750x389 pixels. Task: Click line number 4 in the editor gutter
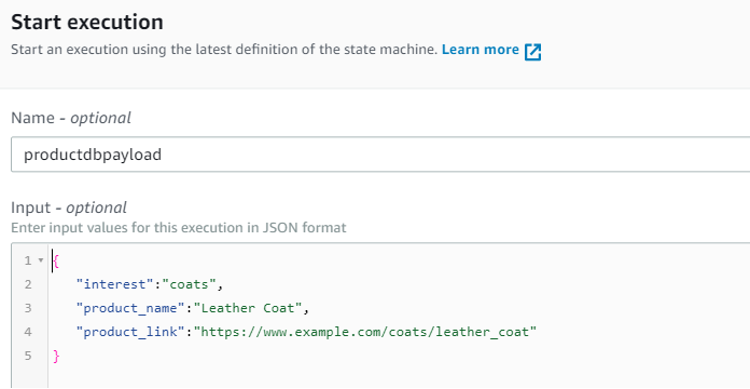coord(28,332)
